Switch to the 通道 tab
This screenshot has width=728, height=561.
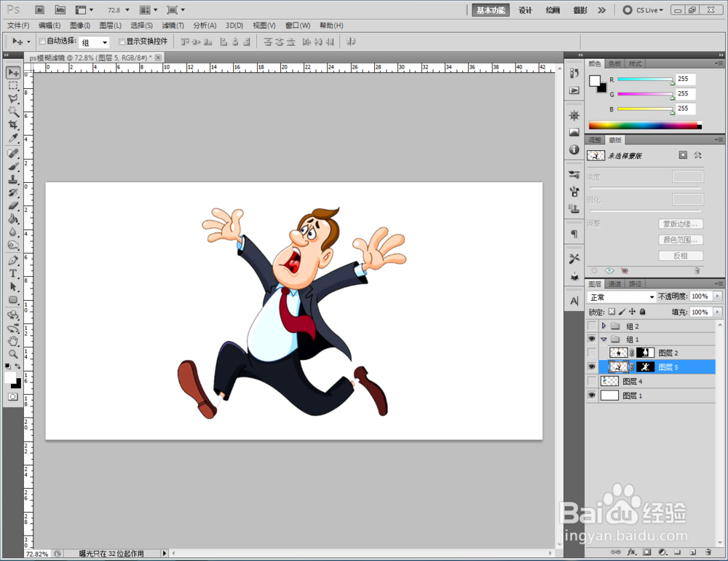point(614,284)
